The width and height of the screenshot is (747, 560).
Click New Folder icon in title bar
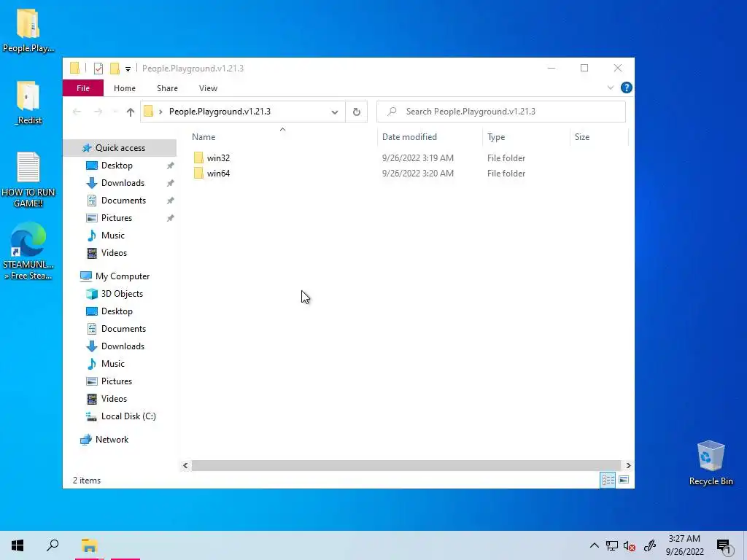pos(115,69)
